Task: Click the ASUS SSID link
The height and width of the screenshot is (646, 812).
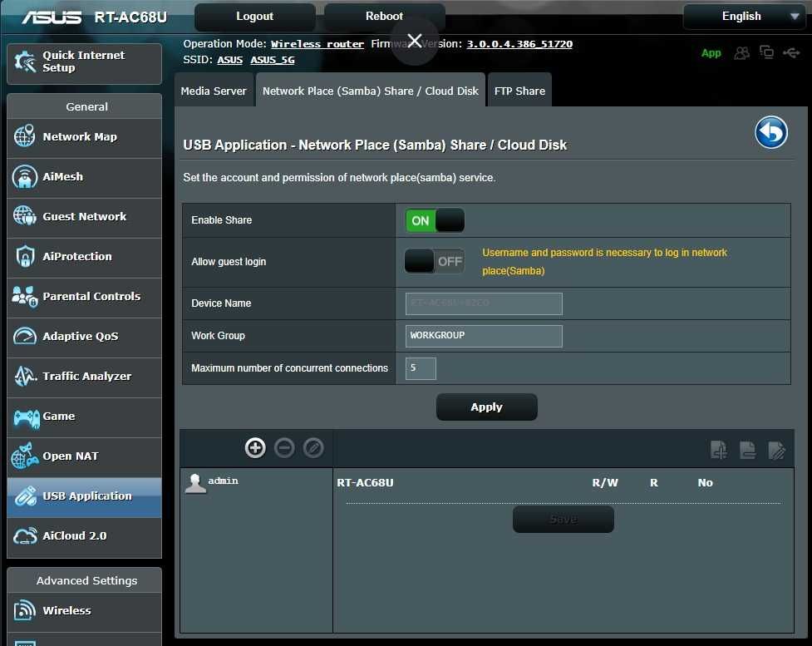Action: (x=230, y=60)
